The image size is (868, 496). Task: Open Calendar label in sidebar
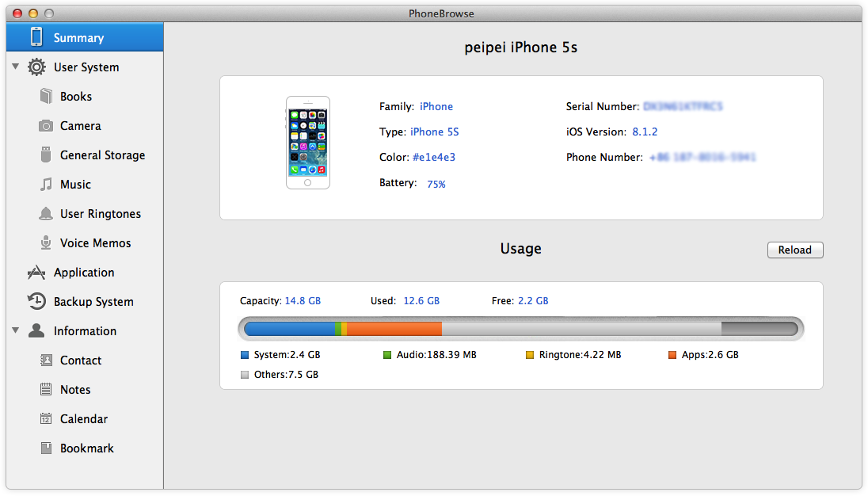[x=84, y=419]
